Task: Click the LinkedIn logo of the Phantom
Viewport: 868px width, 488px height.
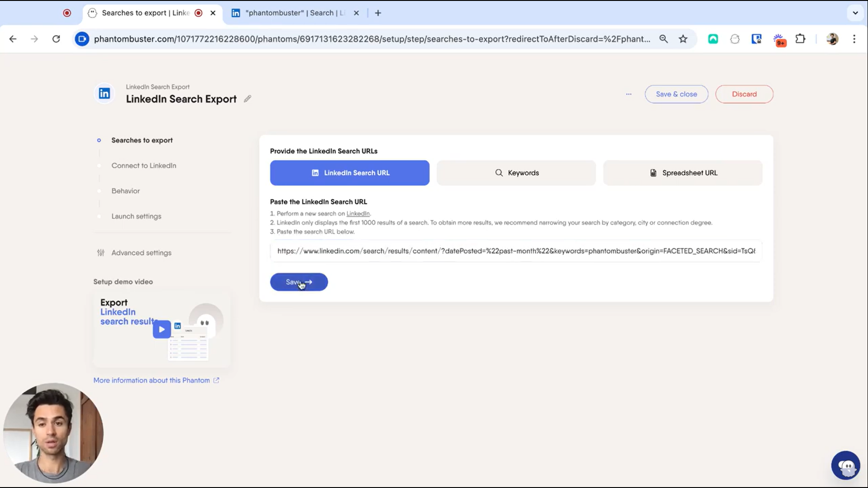Action: tap(104, 93)
